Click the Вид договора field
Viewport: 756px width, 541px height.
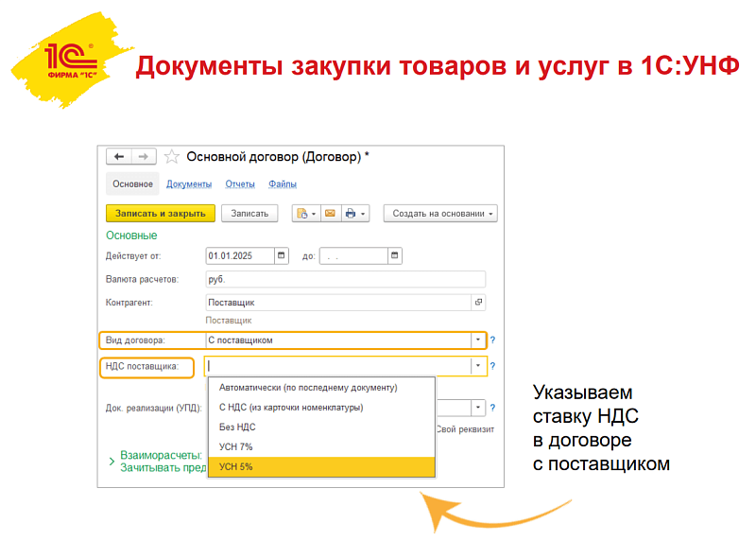[338, 340]
